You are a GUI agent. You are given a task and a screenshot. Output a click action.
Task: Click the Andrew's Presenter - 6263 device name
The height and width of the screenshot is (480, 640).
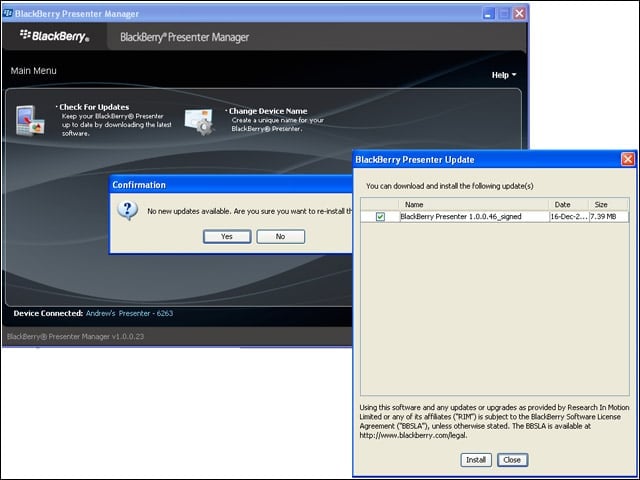click(x=129, y=313)
